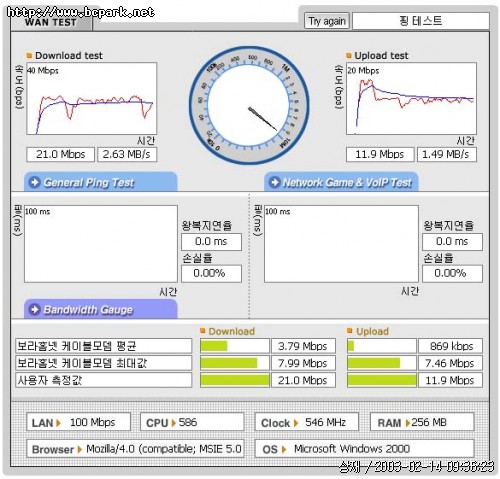Click the RAM 256 MB info box
The height and width of the screenshot is (479, 500).
click(x=422, y=422)
